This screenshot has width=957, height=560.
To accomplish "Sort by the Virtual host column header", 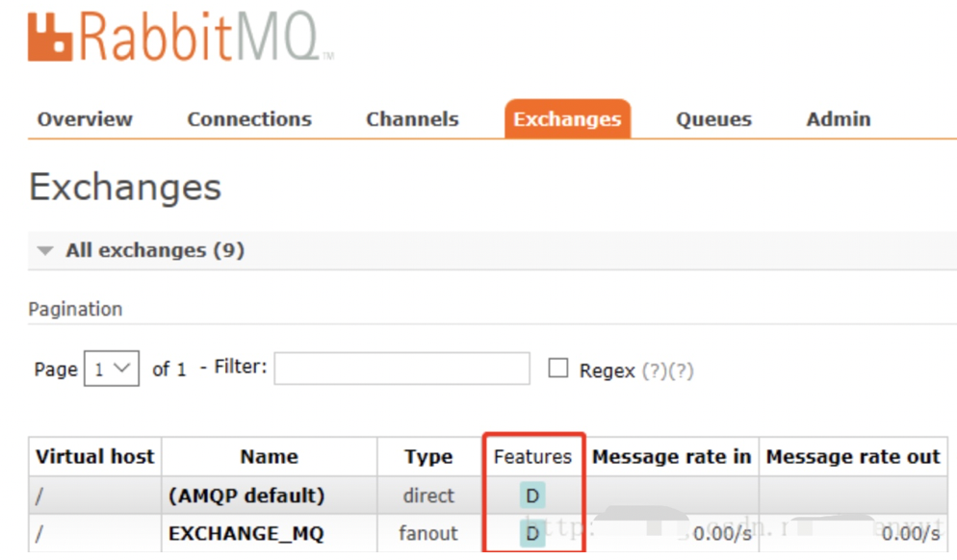I will point(95,456).
